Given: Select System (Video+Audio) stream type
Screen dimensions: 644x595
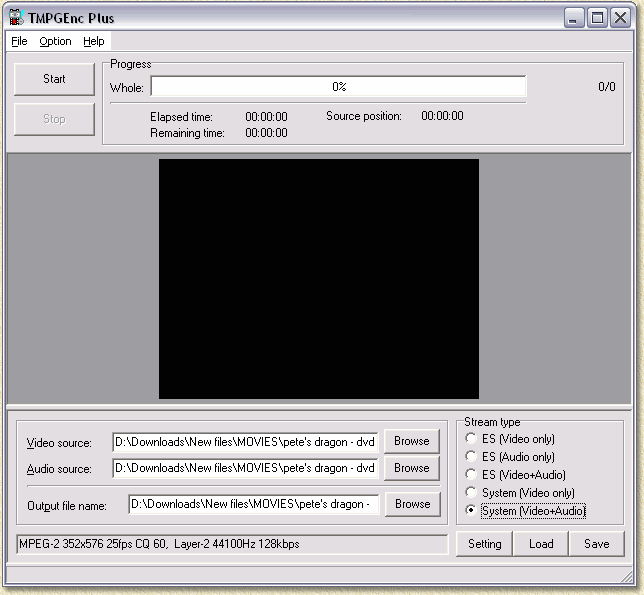Looking at the screenshot, I should (x=526, y=511).
